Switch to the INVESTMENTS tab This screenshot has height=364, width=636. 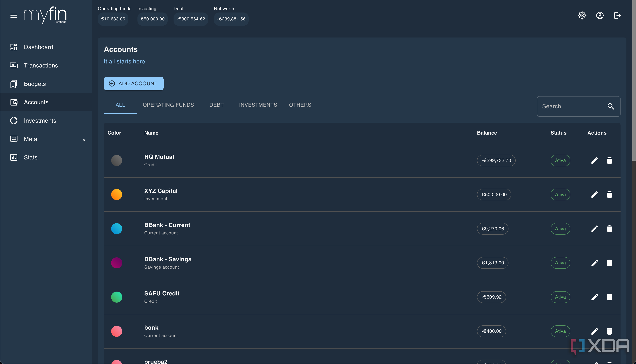pyautogui.click(x=258, y=105)
